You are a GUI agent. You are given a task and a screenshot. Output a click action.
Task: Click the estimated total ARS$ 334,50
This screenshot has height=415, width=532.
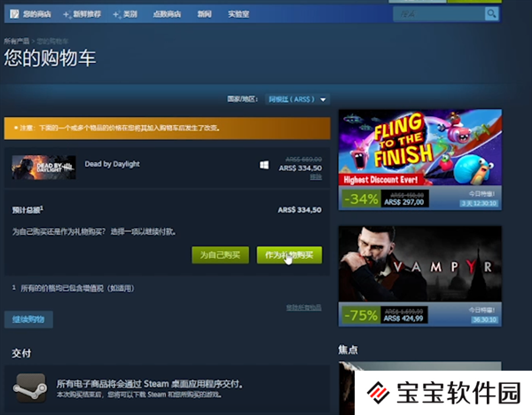[x=300, y=209]
